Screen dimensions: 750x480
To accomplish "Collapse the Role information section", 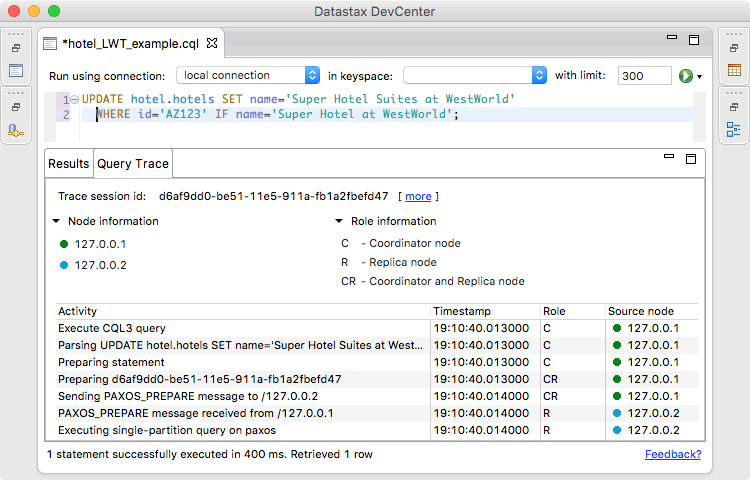I will pos(339,222).
